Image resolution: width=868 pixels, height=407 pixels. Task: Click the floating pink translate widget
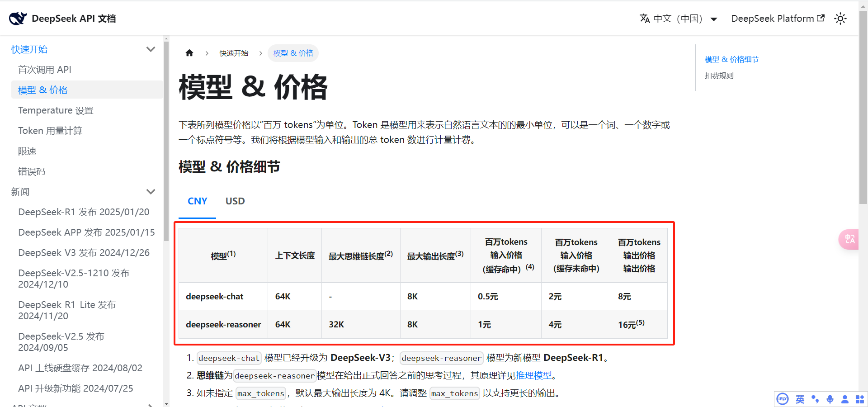849,239
